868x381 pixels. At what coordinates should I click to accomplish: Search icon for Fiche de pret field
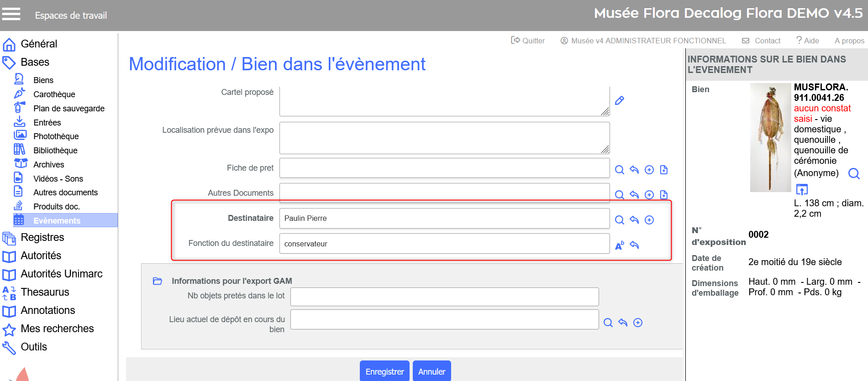click(619, 170)
